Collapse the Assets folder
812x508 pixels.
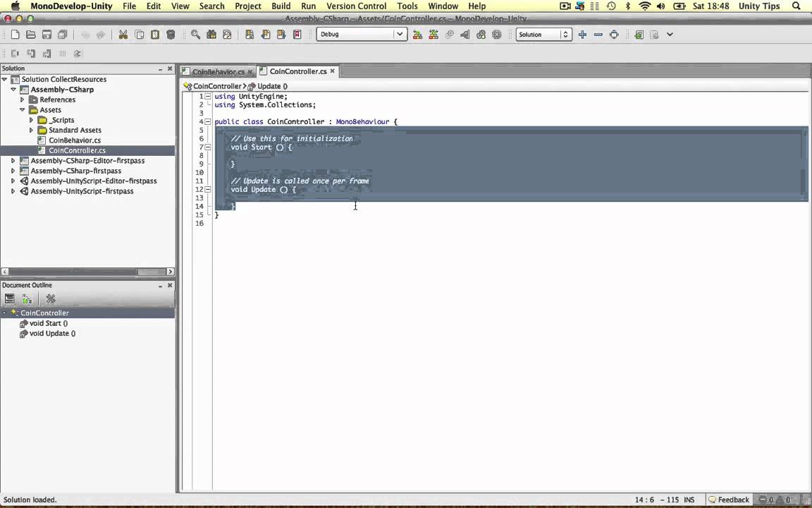(23, 110)
